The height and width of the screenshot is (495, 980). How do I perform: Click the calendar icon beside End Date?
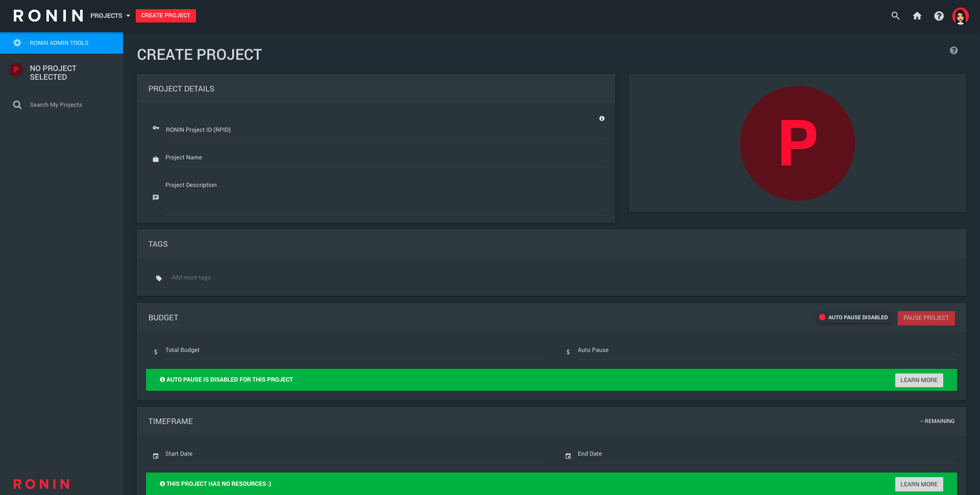568,456
